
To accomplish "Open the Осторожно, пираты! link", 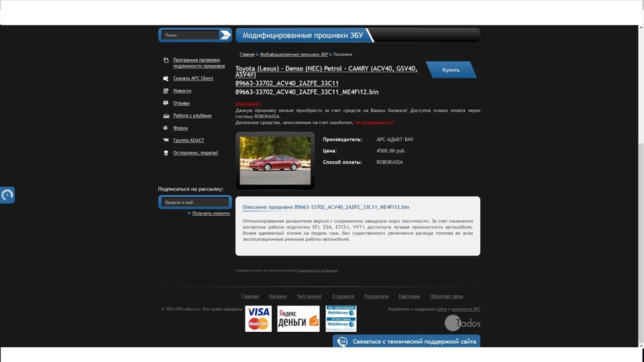I will (x=195, y=153).
